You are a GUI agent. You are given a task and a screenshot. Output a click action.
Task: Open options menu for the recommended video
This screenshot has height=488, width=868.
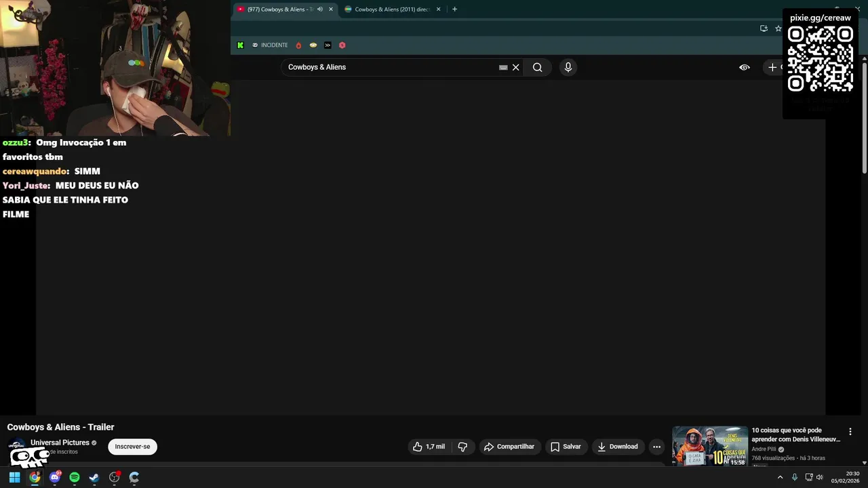coord(850,432)
